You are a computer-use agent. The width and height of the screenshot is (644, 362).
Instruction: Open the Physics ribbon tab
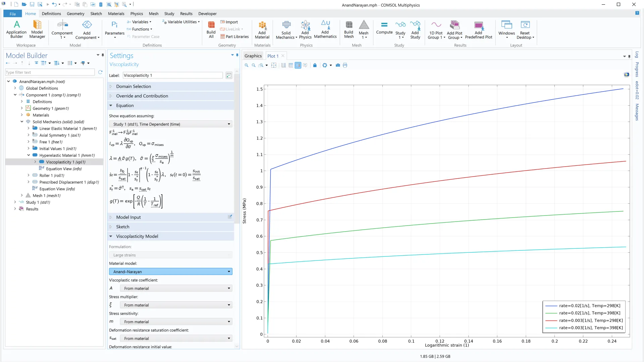click(137, 14)
